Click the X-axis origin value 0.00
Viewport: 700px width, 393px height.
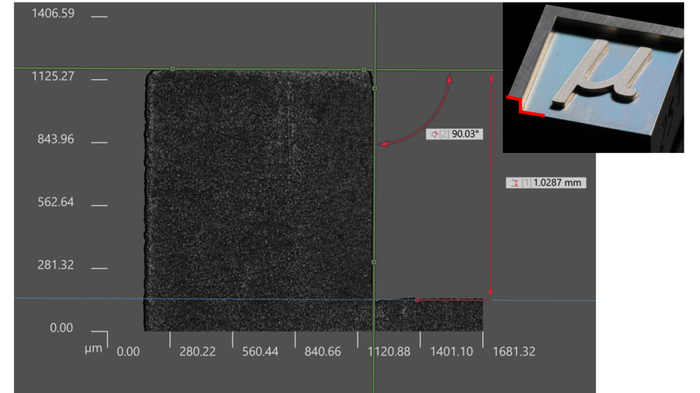click(128, 351)
